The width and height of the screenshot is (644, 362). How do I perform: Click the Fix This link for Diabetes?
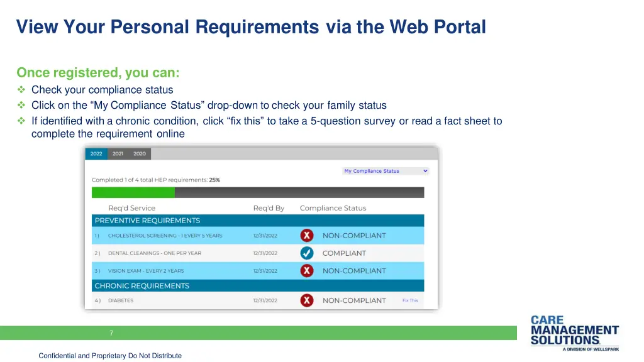[410, 300]
